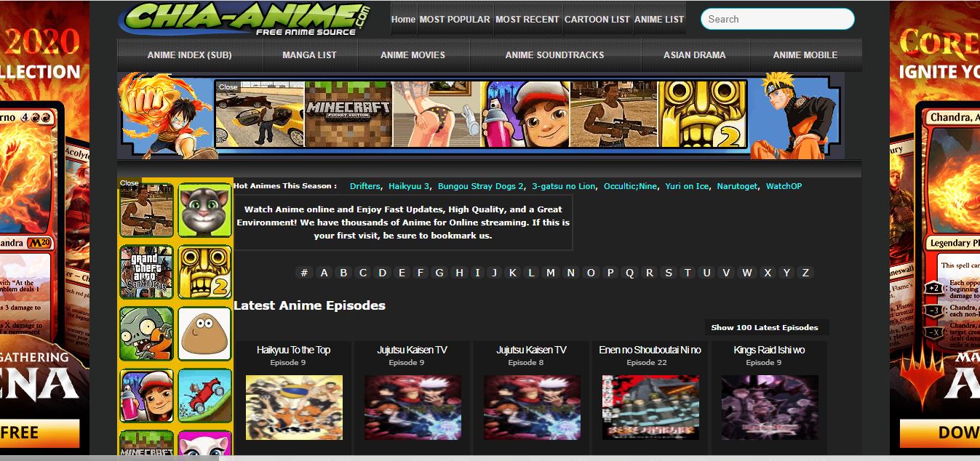The image size is (980, 461).
Task: Open the Subway Surfers banner game icon
Action: click(x=526, y=114)
